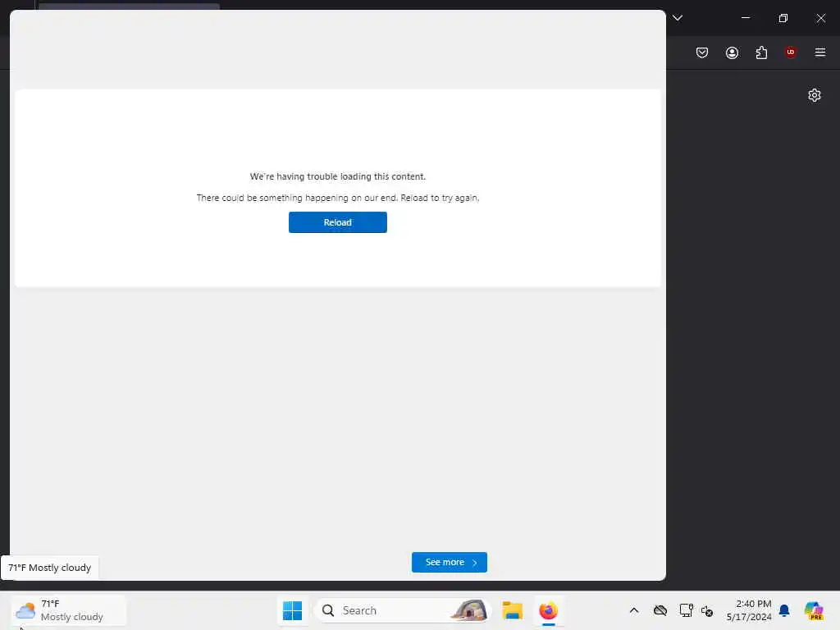The height and width of the screenshot is (630, 840).
Task: Open the Windows Start menu
Action: click(292, 610)
